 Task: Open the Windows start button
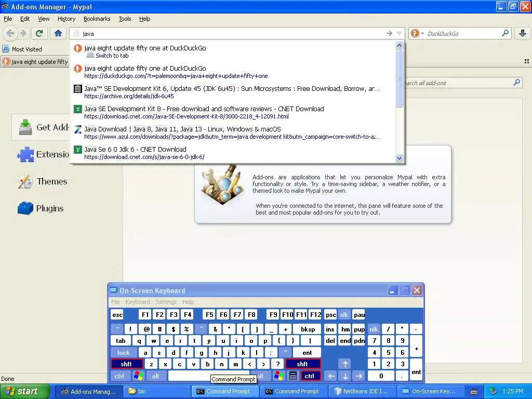coord(24,391)
